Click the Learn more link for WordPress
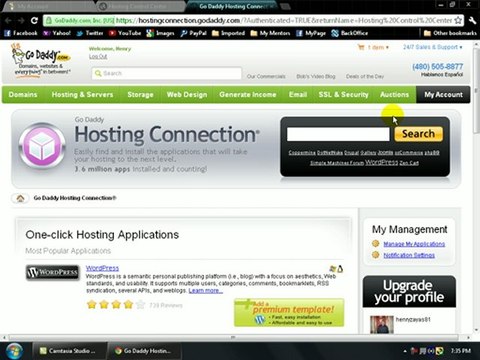The width and height of the screenshot is (480, 360). coord(206,291)
